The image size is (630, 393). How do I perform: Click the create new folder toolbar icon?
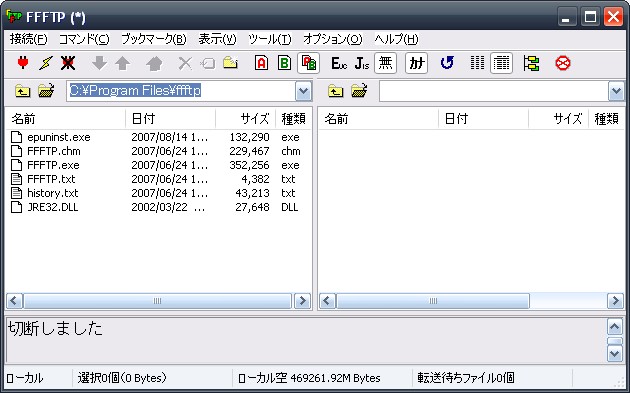pos(230,63)
